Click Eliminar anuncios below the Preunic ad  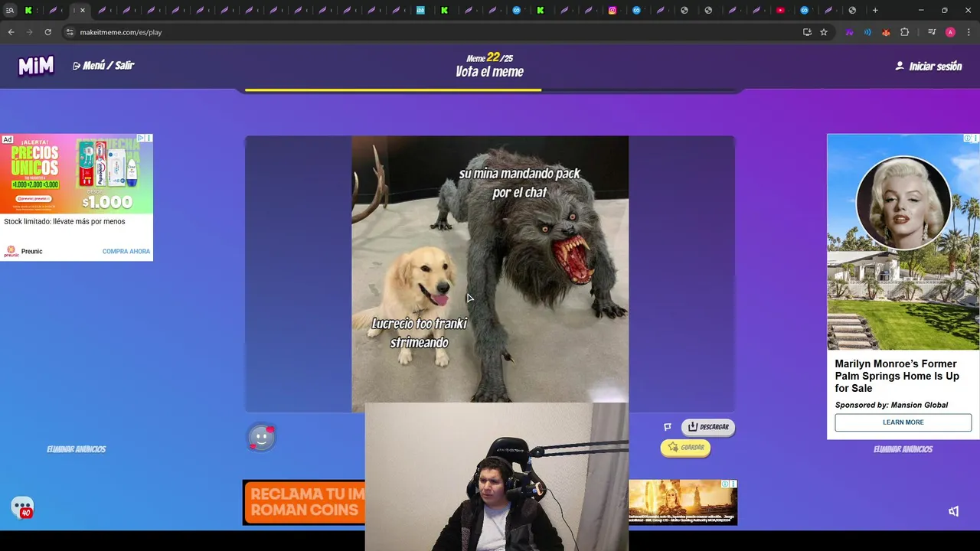point(77,449)
